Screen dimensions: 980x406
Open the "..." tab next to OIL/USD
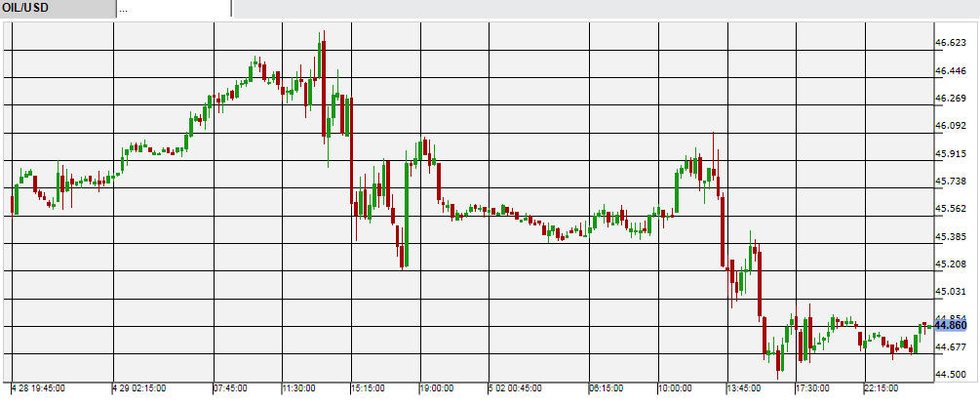click(x=173, y=9)
